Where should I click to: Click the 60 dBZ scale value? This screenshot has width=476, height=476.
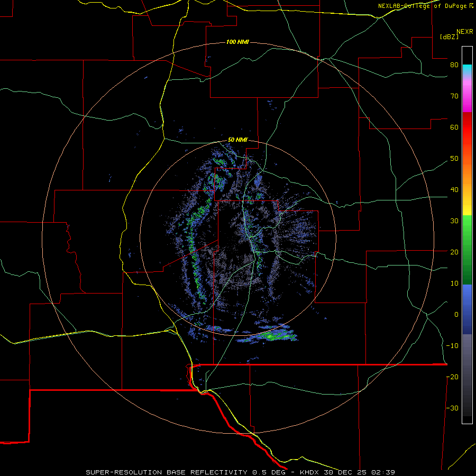[454, 127]
